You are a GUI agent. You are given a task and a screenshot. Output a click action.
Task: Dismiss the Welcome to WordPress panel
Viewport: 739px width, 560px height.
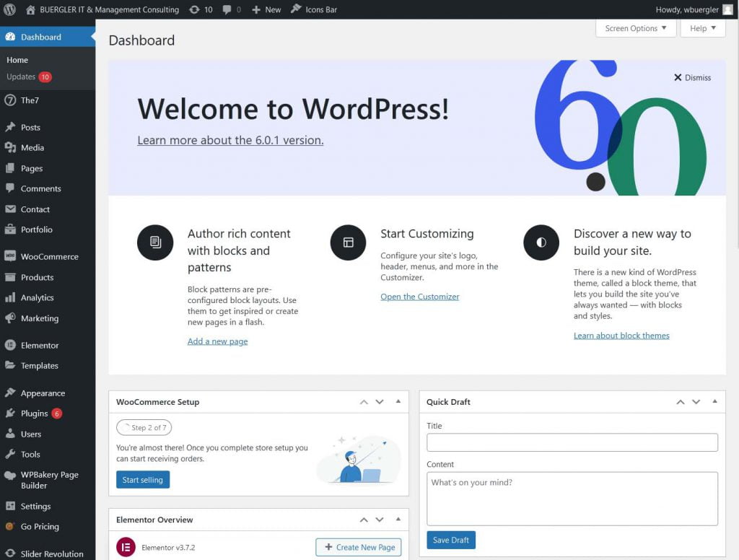[692, 77]
